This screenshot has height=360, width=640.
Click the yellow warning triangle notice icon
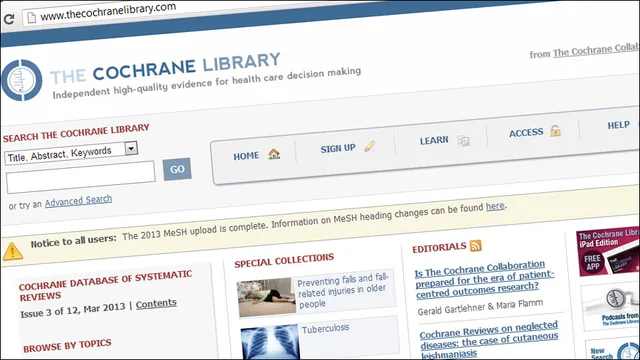(13, 251)
